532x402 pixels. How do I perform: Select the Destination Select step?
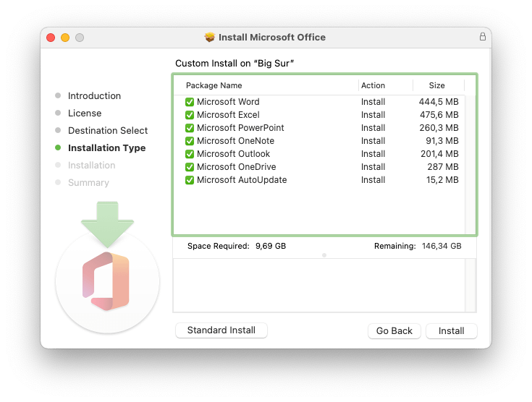[107, 131]
